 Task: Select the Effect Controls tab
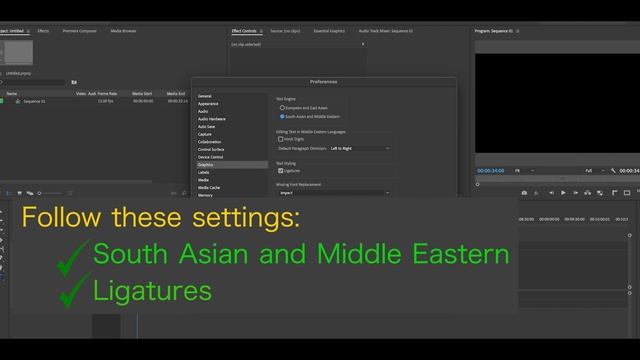point(244,31)
